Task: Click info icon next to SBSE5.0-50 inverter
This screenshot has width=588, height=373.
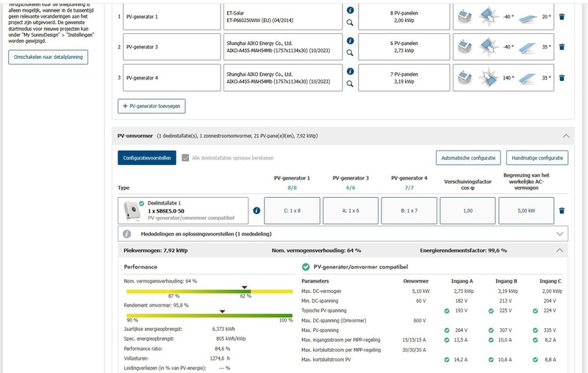Action: (257, 210)
